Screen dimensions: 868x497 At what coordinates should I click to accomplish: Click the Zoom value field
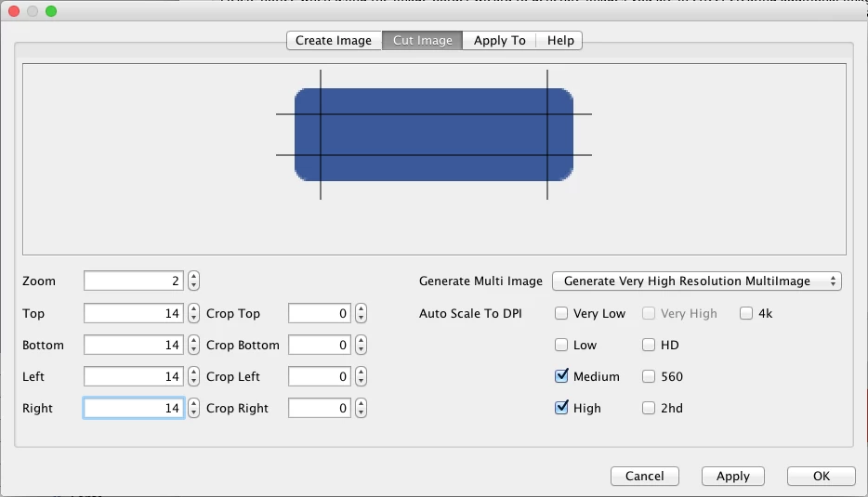click(134, 281)
